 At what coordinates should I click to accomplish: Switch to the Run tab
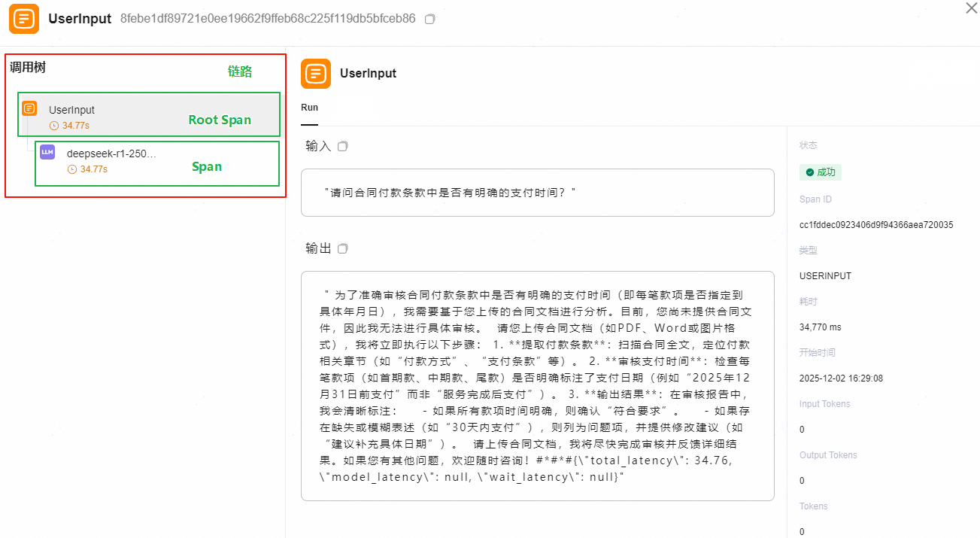click(x=309, y=108)
